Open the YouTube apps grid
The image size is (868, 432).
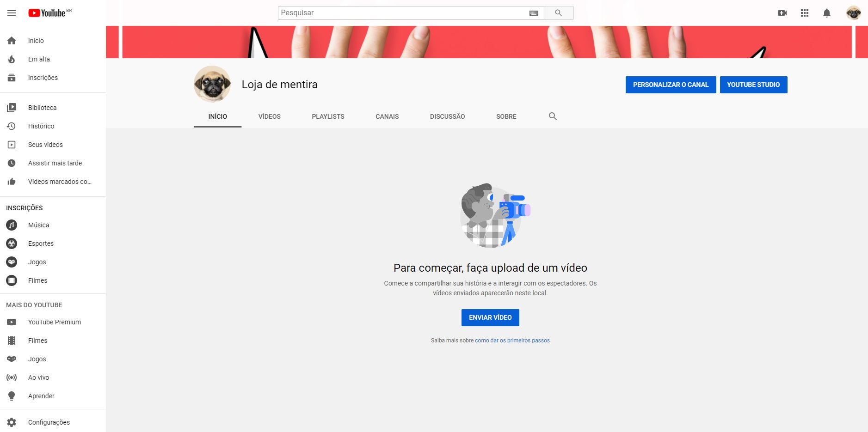click(805, 12)
